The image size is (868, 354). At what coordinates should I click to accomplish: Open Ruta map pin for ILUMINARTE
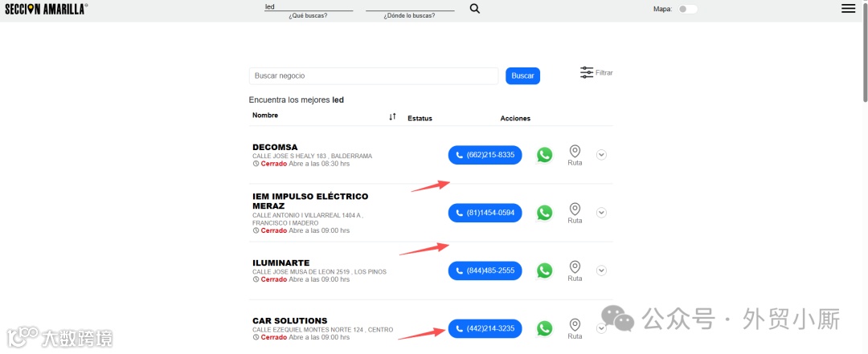coord(575,271)
